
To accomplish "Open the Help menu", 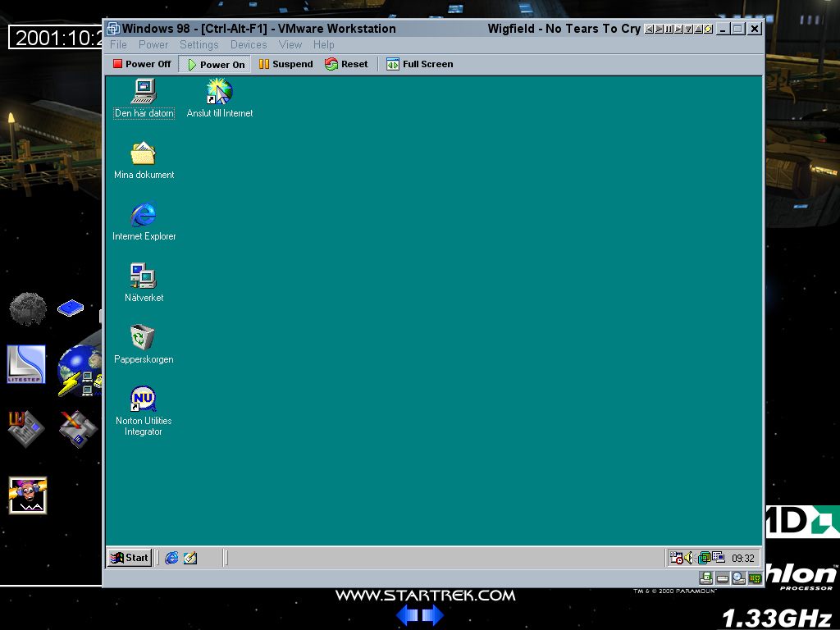I will (323, 44).
